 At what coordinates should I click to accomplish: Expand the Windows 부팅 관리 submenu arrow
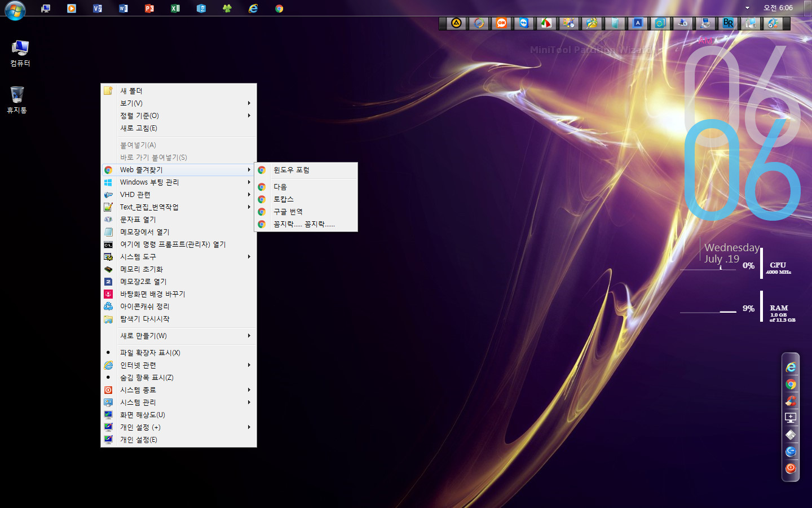(x=249, y=182)
